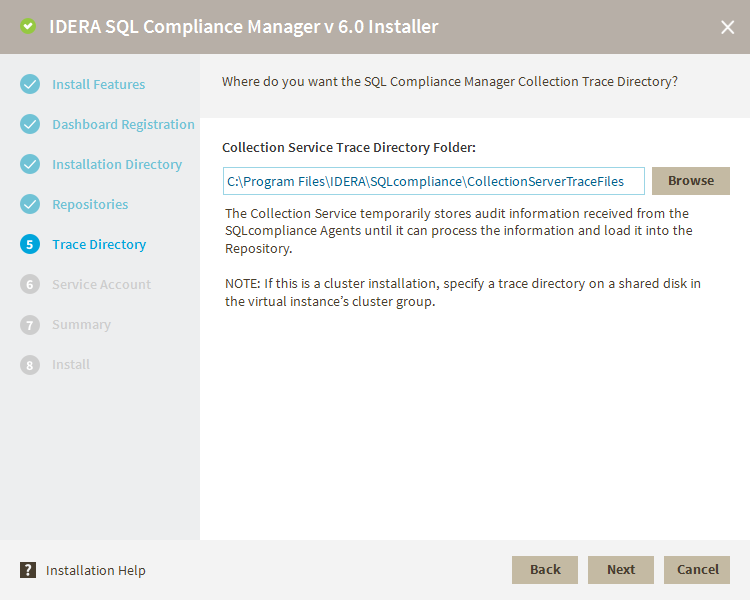Click the Install Features checkmark icon
This screenshot has height=600, width=750.
[x=30, y=84]
